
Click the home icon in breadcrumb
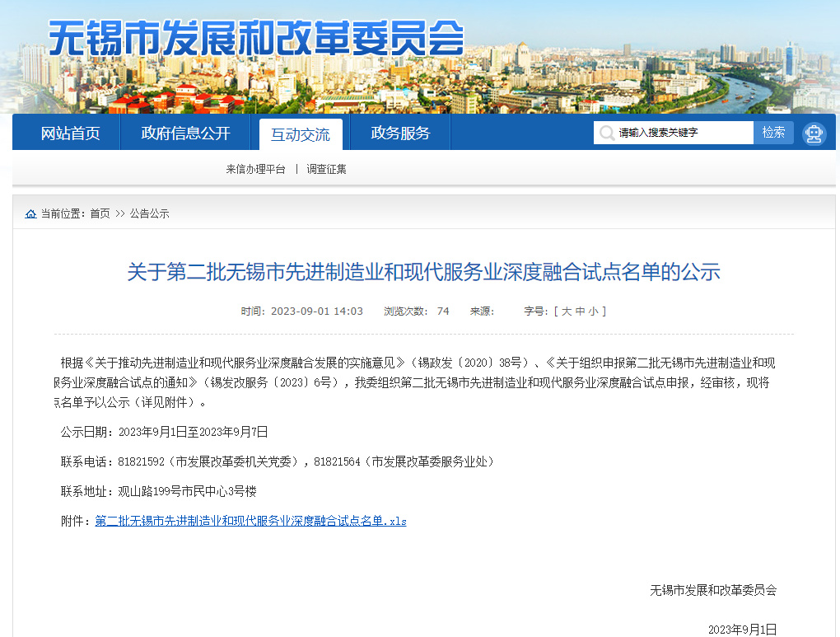[30, 213]
